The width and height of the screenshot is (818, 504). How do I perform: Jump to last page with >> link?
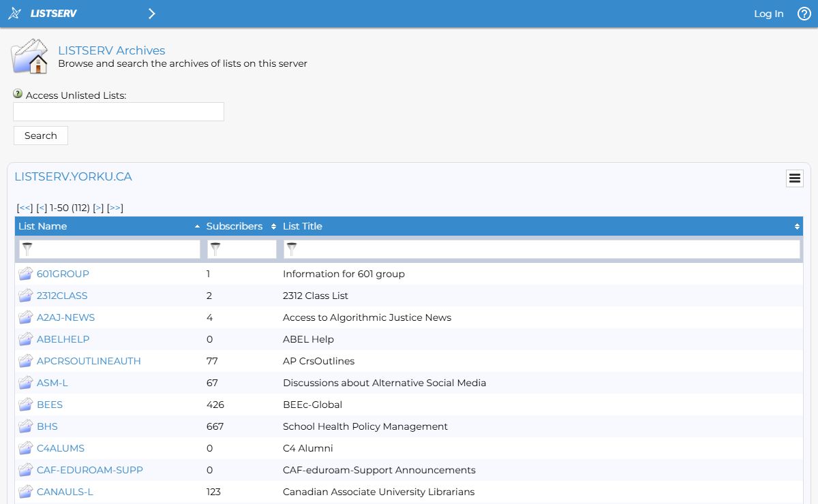115,208
